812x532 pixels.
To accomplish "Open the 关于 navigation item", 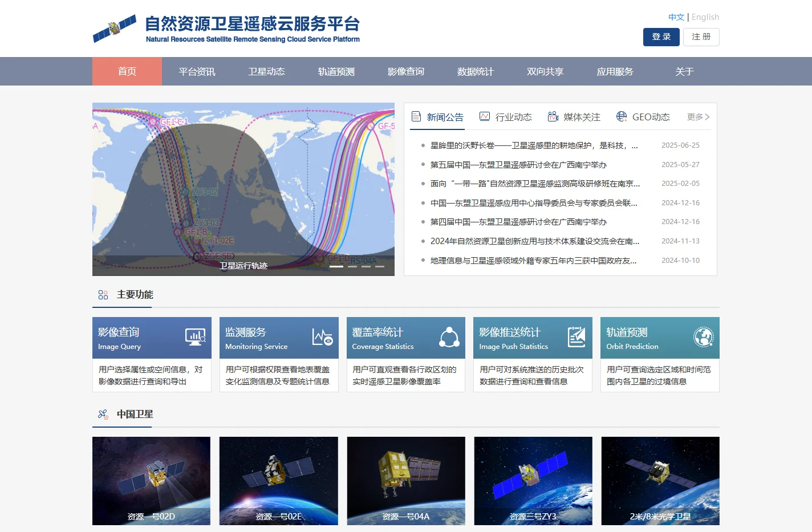I will [x=684, y=71].
